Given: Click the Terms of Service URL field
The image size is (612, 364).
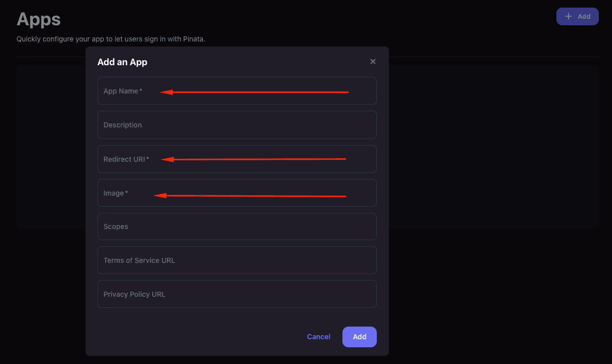Looking at the screenshot, I should 237,260.
